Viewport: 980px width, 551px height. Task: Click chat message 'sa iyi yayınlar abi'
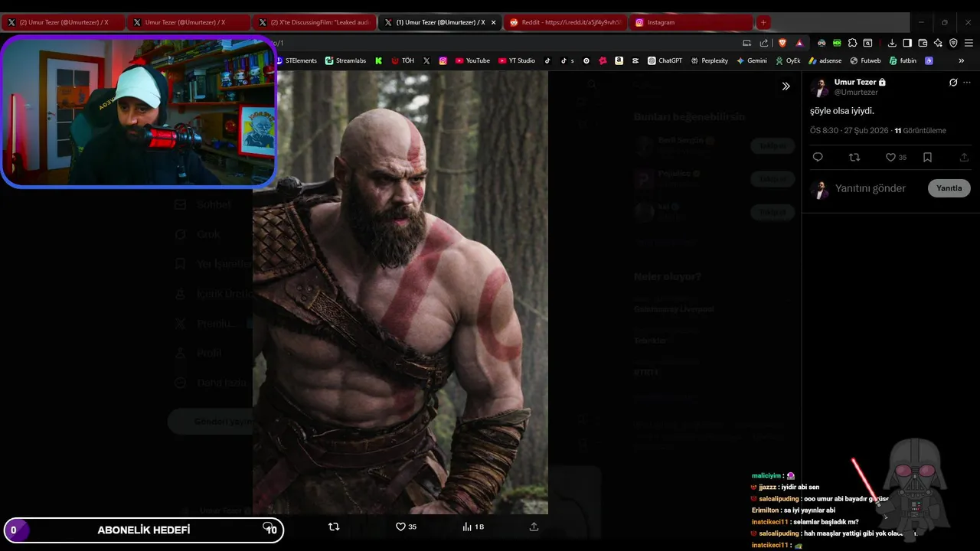[x=809, y=510]
